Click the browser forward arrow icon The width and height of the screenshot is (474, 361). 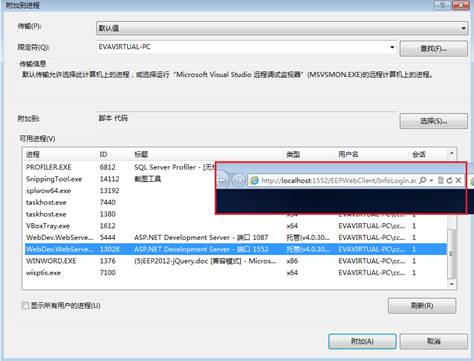tap(238, 180)
